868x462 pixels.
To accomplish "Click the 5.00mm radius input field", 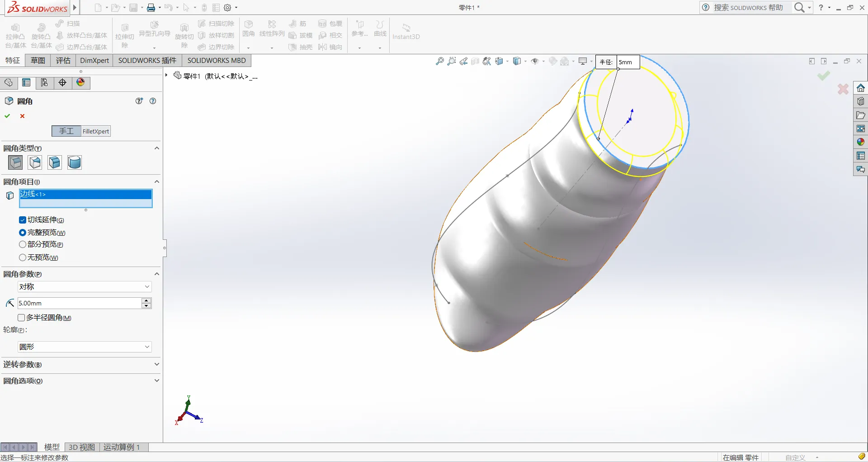I will [x=79, y=303].
